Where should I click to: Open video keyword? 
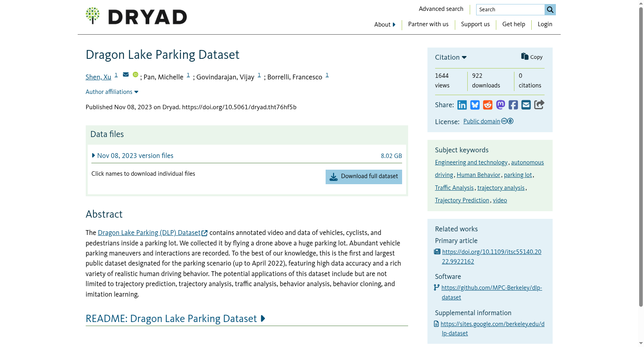point(500,200)
